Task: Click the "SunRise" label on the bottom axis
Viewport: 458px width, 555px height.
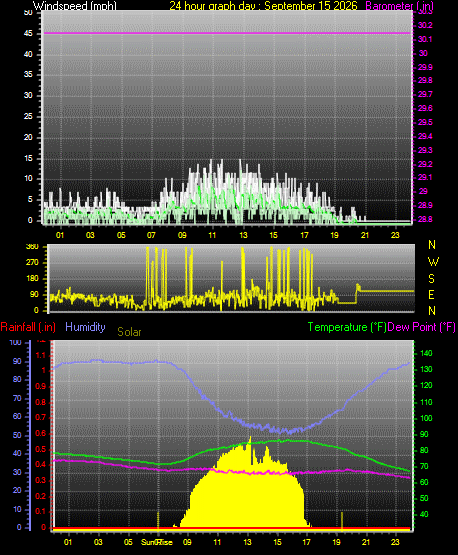Action: [x=157, y=542]
